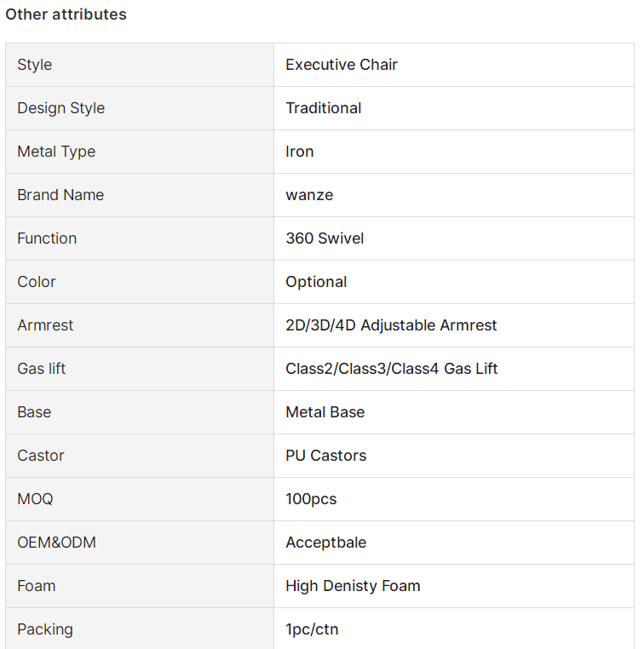The width and height of the screenshot is (644, 649).
Task: Select the 'Iron' value cell
Action: (454, 152)
